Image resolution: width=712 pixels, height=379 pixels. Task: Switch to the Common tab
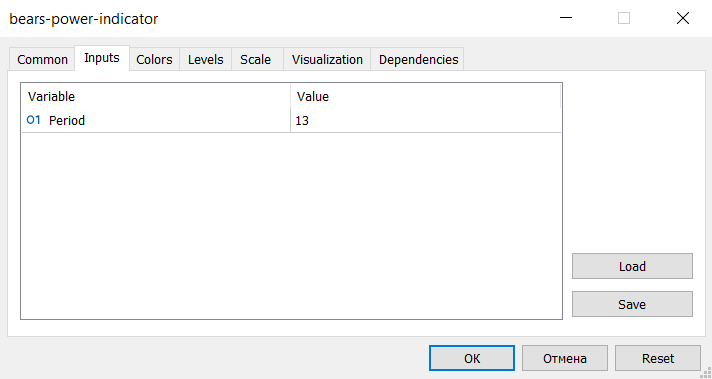[42, 59]
